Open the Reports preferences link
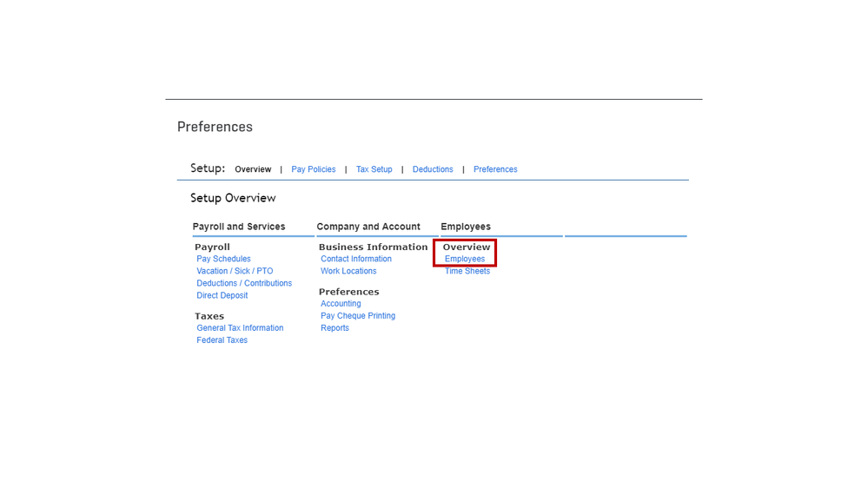868x488 pixels. click(x=335, y=328)
